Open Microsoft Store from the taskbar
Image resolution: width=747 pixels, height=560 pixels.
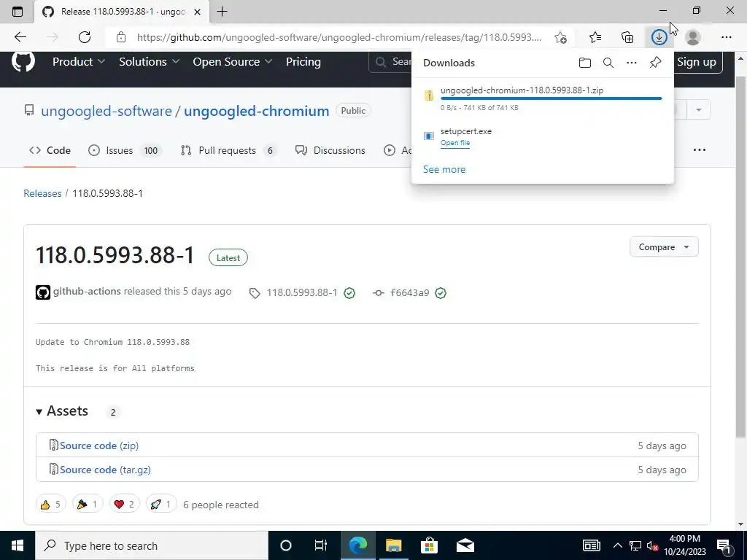(x=429, y=545)
